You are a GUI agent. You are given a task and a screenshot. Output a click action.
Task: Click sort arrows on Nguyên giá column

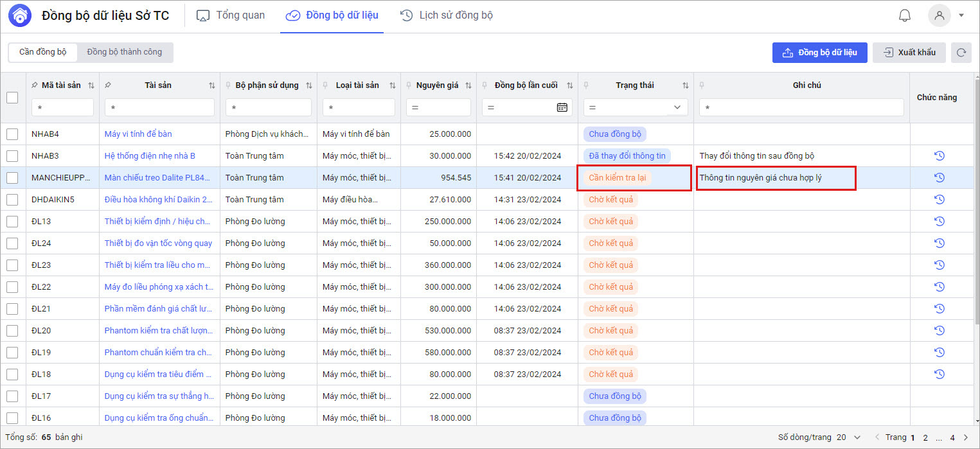point(468,85)
